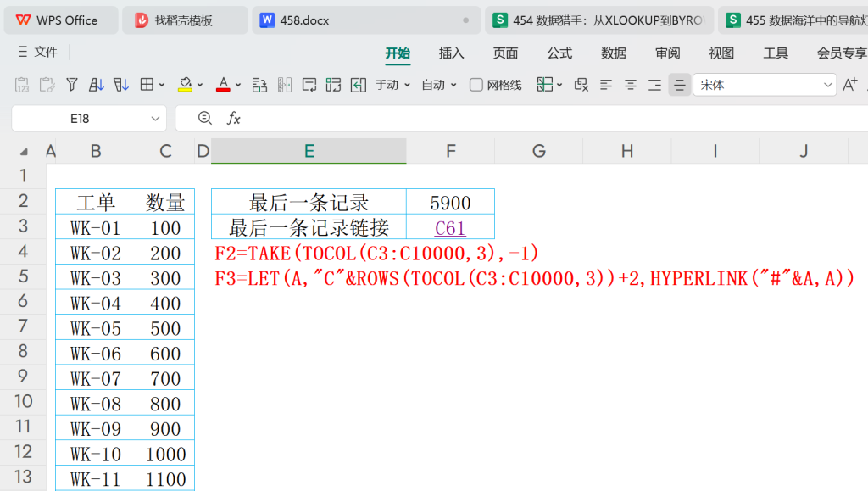Select the cell with 1000

tap(165, 454)
